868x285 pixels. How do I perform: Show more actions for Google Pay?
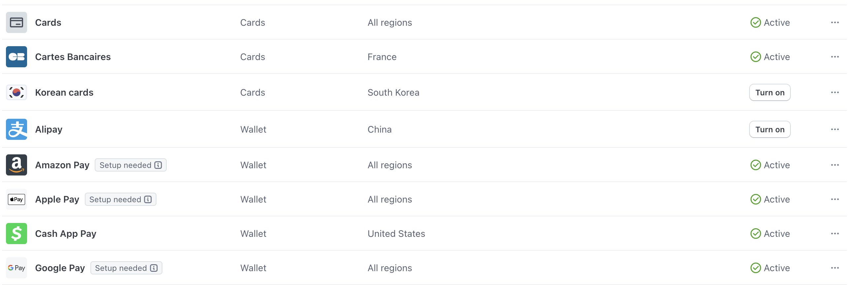tap(835, 268)
